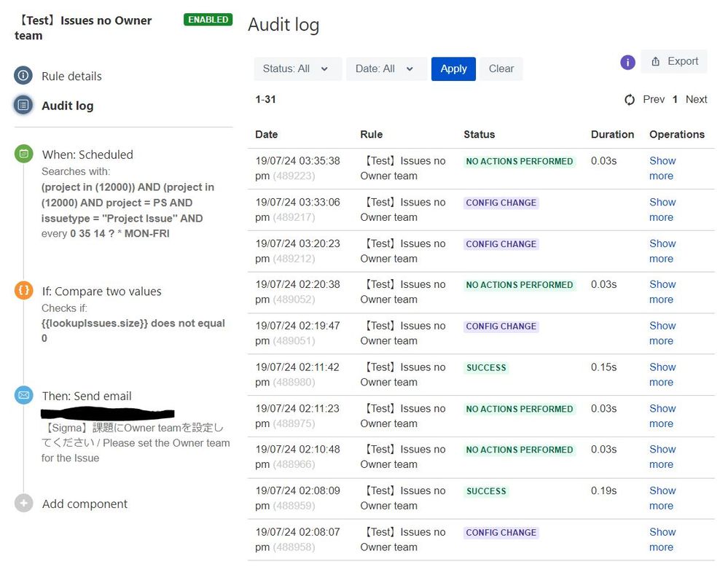The width and height of the screenshot is (728, 567).
Task: Show more for the 02:11:23 entry
Action: tap(662, 415)
